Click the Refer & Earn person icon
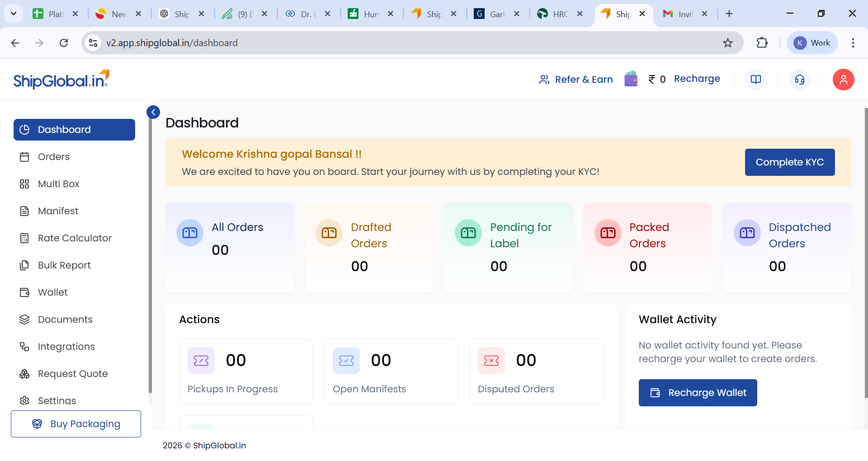868x461 pixels. coord(544,79)
